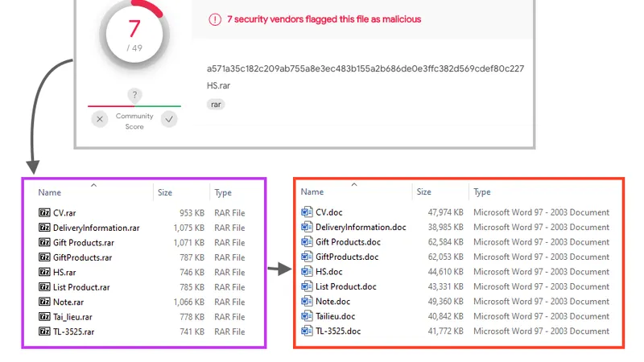The height and width of the screenshot is (362, 644).
Task: Select the CV.rar file name
Action: coord(64,212)
